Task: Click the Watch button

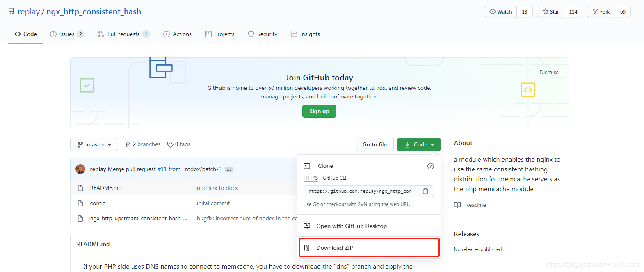Action: [x=500, y=11]
